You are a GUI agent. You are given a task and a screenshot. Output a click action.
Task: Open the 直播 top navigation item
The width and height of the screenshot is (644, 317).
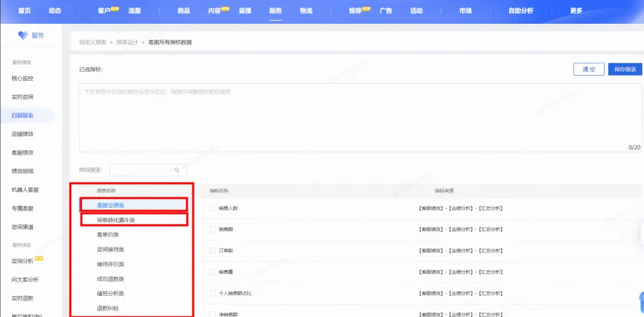(245, 11)
